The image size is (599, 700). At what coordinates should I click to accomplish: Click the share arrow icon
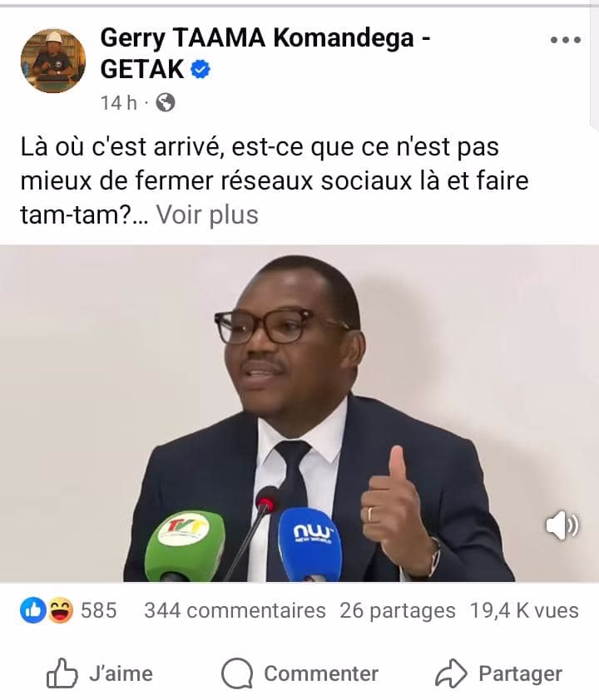point(451,673)
